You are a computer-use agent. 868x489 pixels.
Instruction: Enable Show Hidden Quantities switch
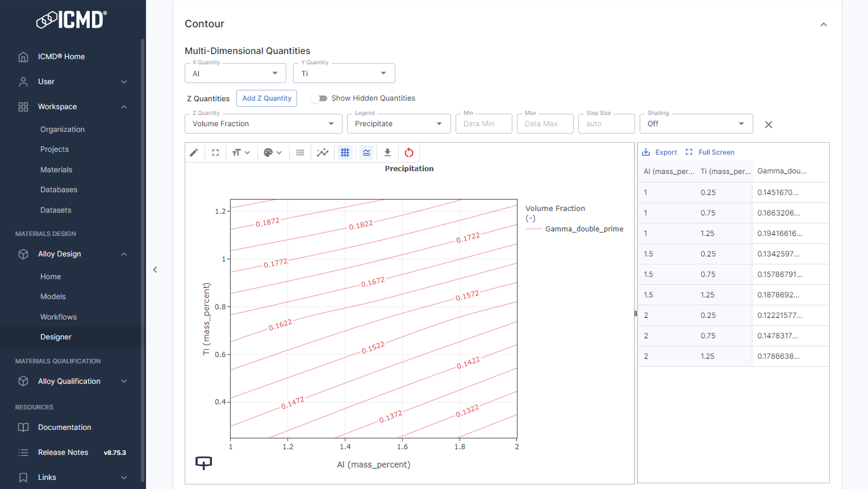pos(321,98)
